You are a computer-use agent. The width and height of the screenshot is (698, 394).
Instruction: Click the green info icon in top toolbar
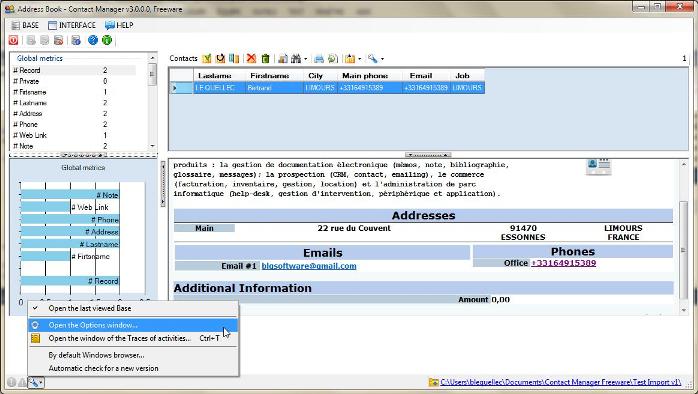point(107,41)
